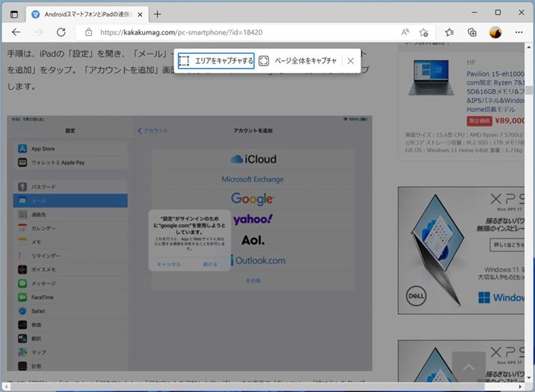This screenshot has height=392, width=535.
Task: Click scrollbar down arrow
Action: pos(529,378)
